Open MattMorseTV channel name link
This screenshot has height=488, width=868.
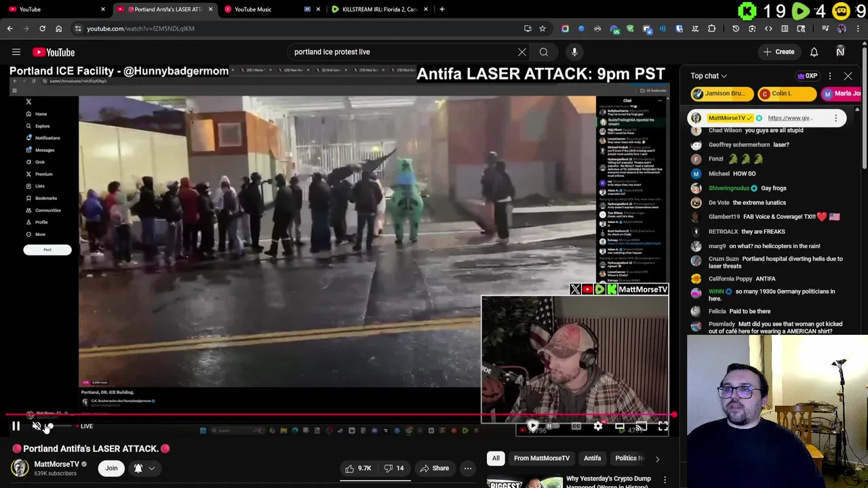pos(57,464)
